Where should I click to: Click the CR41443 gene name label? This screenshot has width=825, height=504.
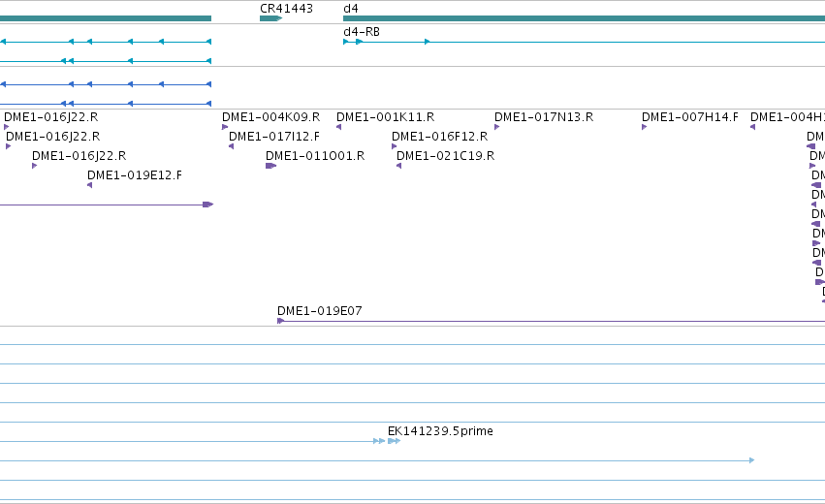[286, 9]
